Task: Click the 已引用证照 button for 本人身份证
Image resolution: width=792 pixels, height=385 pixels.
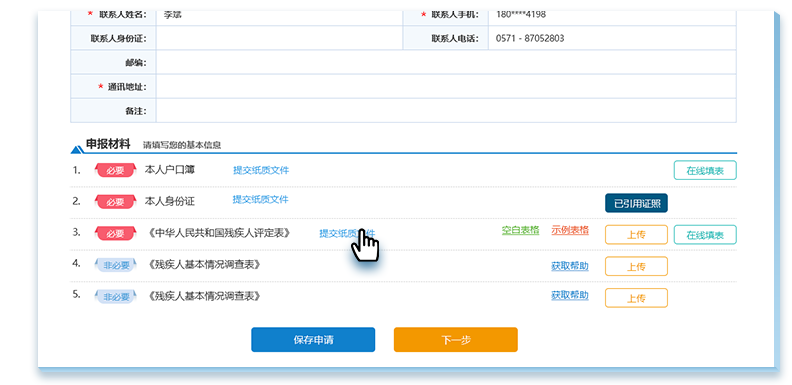Action: (x=636, y=203)
